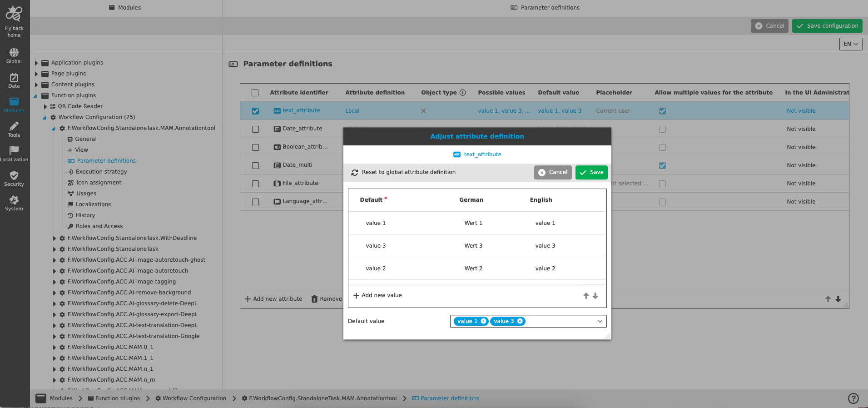Expand Application plugins tree node
The width and height of the screenshot is (868, 408).
(36, 63)
